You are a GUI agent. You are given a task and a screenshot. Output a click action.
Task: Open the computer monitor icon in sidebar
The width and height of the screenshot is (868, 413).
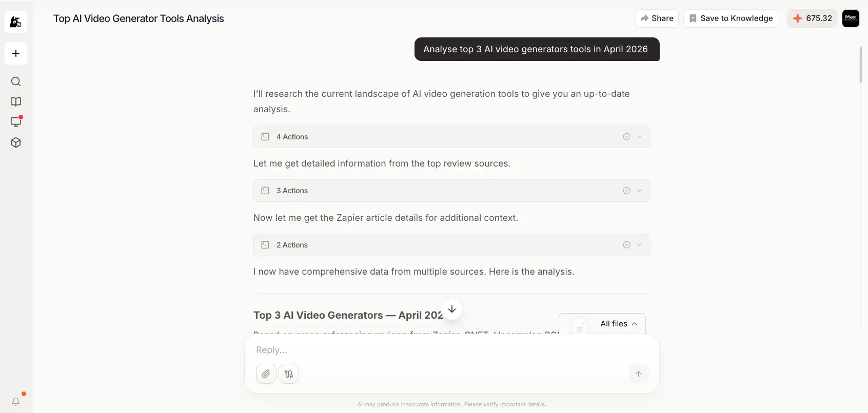tap(16, 122)
